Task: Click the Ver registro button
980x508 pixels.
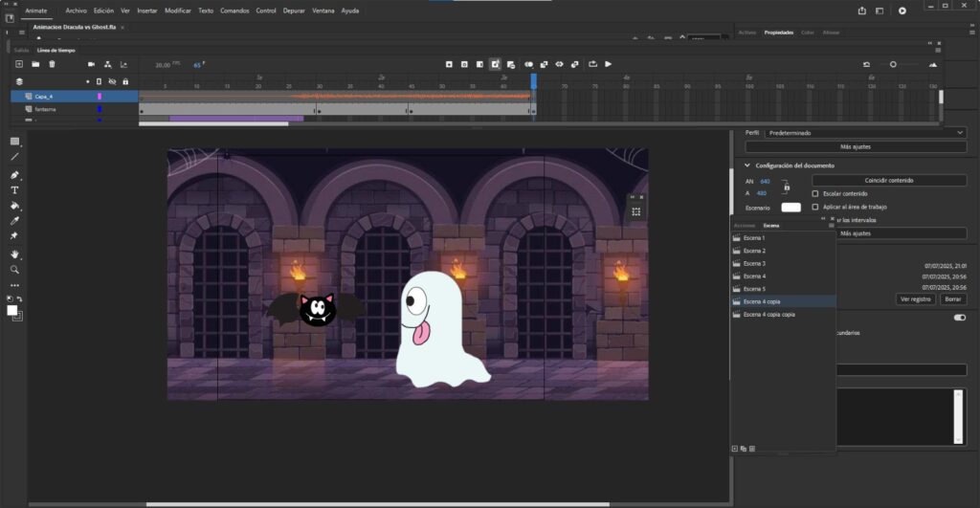Action: pos(915,298)
